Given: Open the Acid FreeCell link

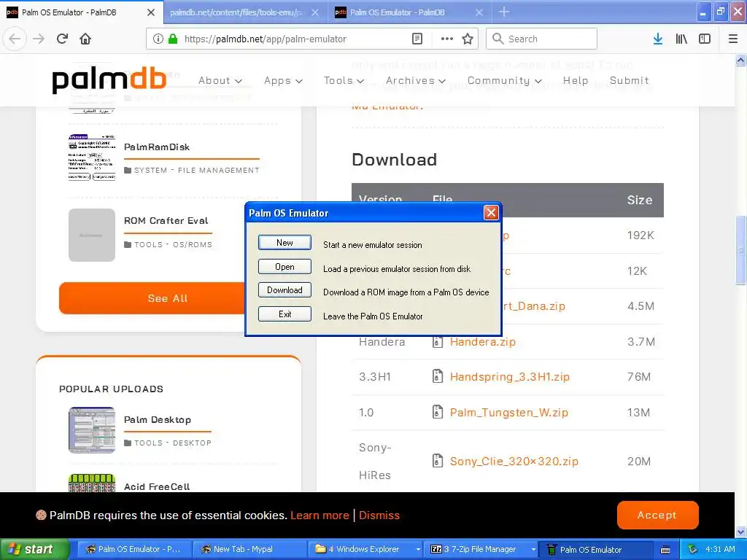Looking at the screenshot, I should click(x=157, y=486).
